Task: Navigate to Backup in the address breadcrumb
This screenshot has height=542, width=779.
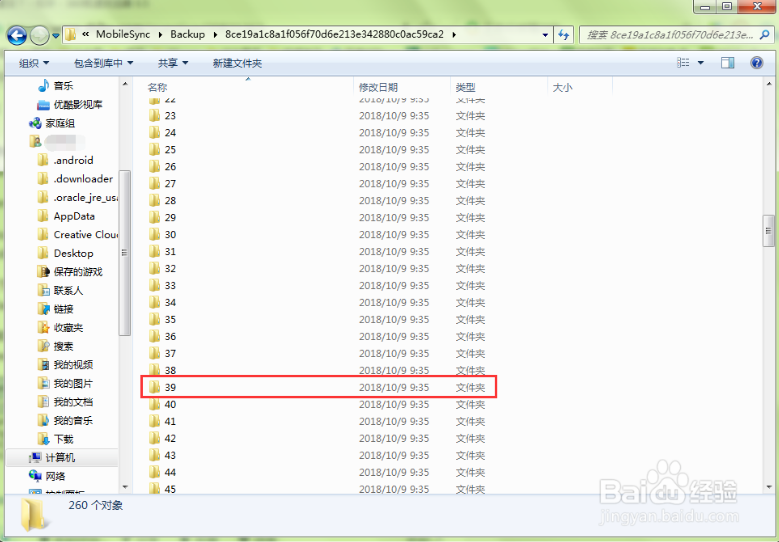Action: [x=187, y=34]
